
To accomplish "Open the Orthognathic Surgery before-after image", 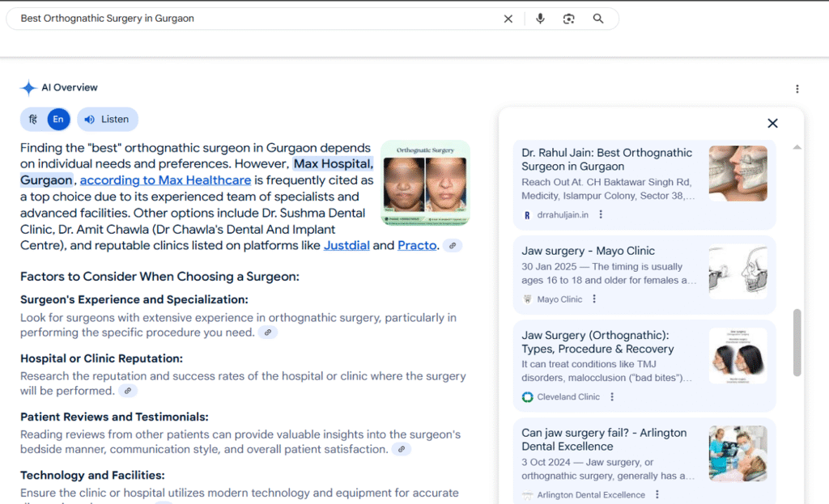I will click(x=426, y=183).
